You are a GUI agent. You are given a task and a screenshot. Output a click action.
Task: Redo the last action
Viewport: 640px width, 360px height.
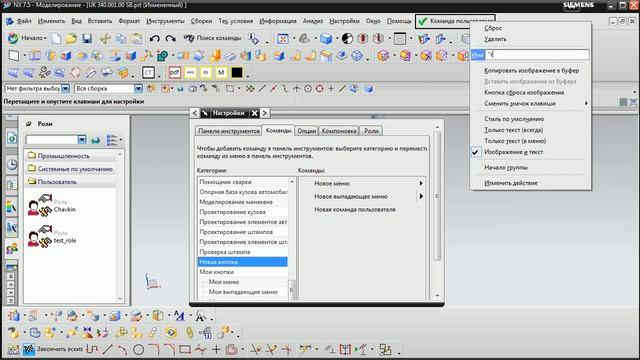point(170,39)
